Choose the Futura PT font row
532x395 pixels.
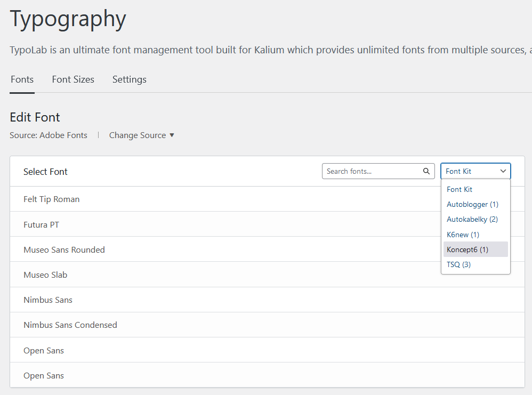[x=42, y=225]
